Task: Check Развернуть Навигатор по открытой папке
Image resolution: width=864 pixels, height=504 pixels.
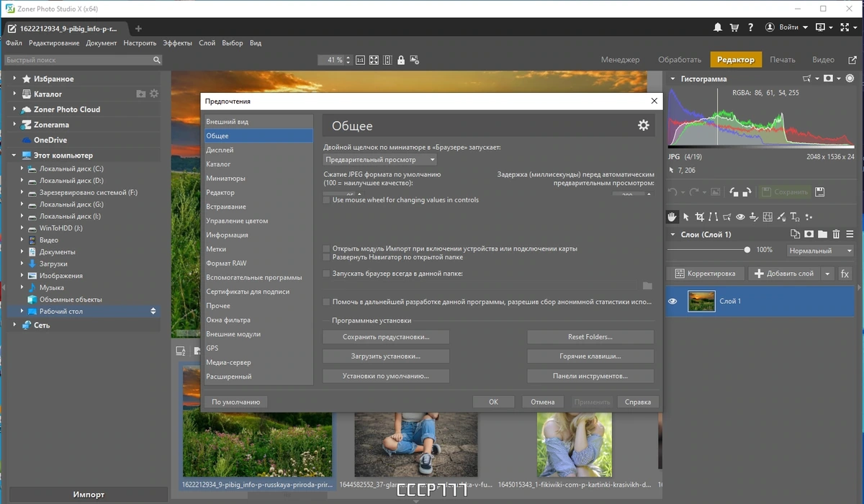Action: (327, 257)
